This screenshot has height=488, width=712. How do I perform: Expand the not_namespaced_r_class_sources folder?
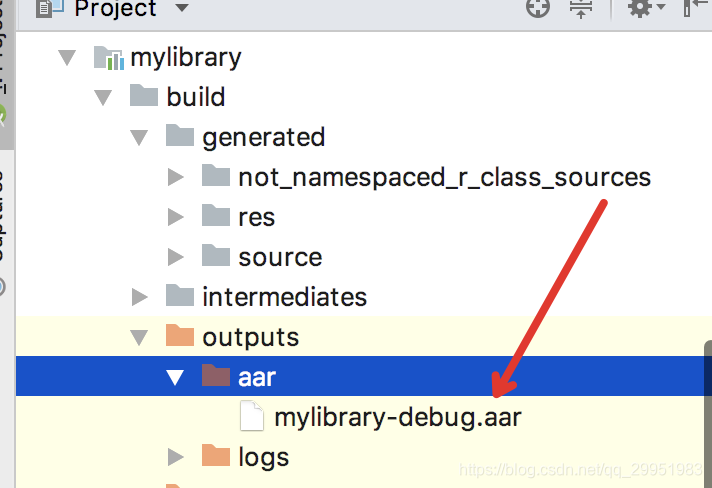coord(176,177)
